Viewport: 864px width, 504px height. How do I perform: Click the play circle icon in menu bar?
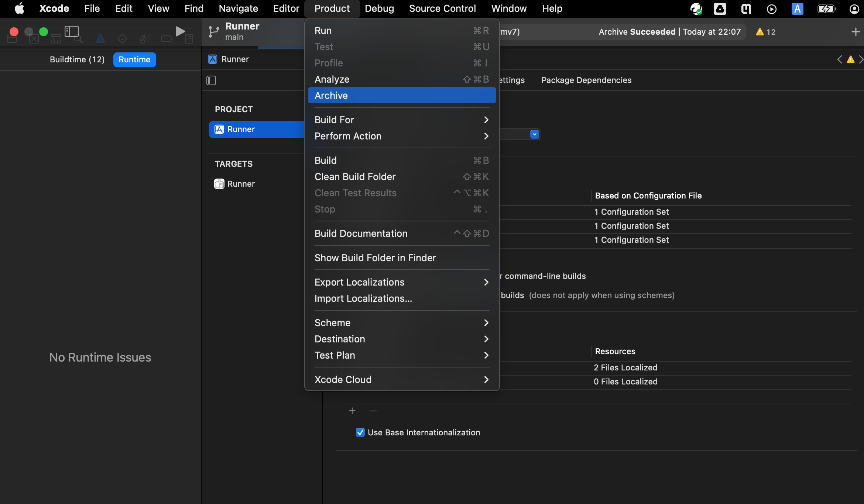[772, 8]
